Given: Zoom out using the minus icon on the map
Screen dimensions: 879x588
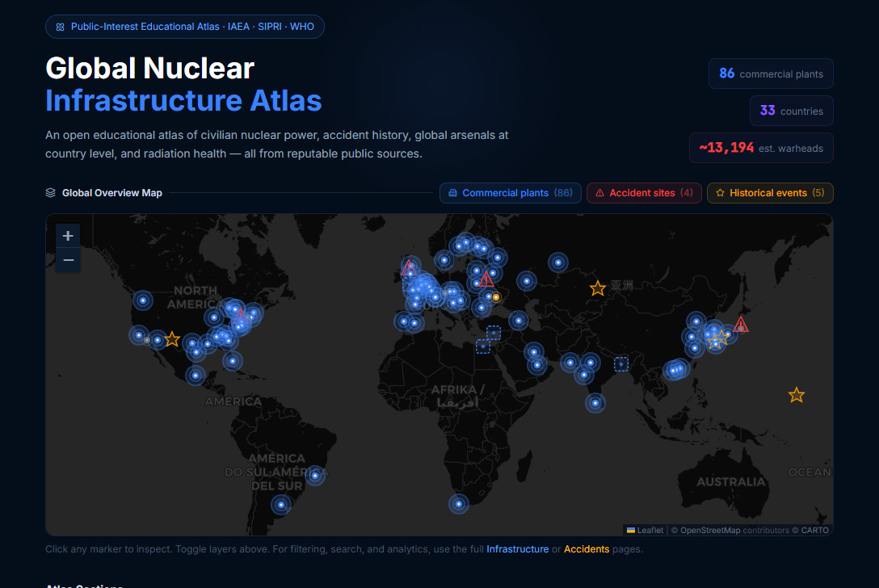Looking at the screenshot, I should click(x=68, y=259).
